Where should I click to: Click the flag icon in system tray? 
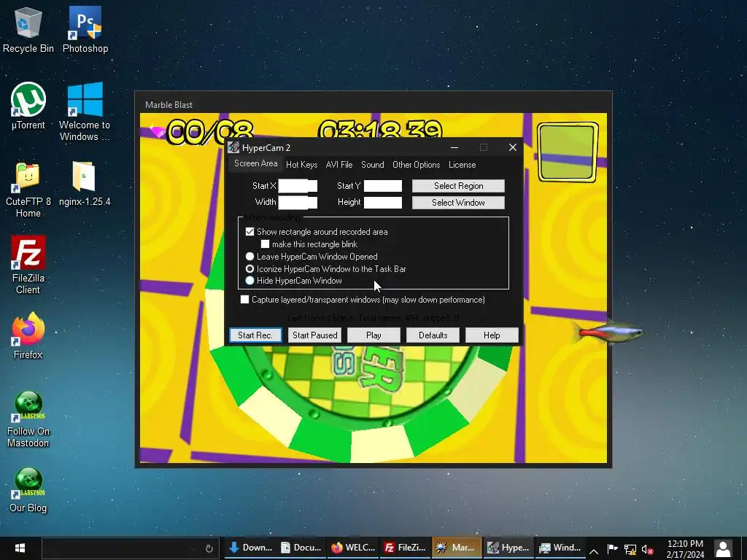(x=613, y=549)
